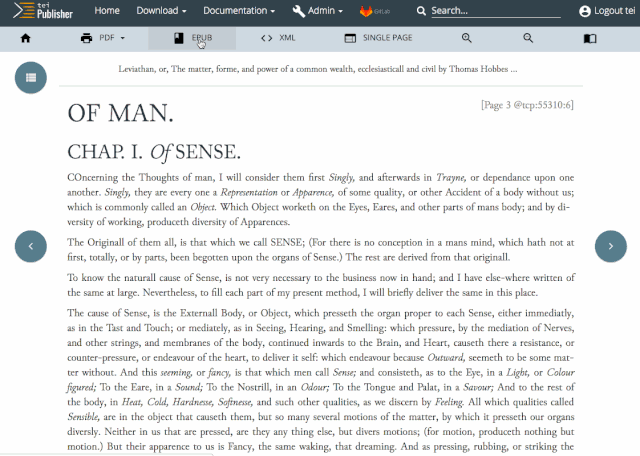Zoom out using the magnifier minus icon
The width and height of the screenshot is (640, 456).
coord(528,38)
